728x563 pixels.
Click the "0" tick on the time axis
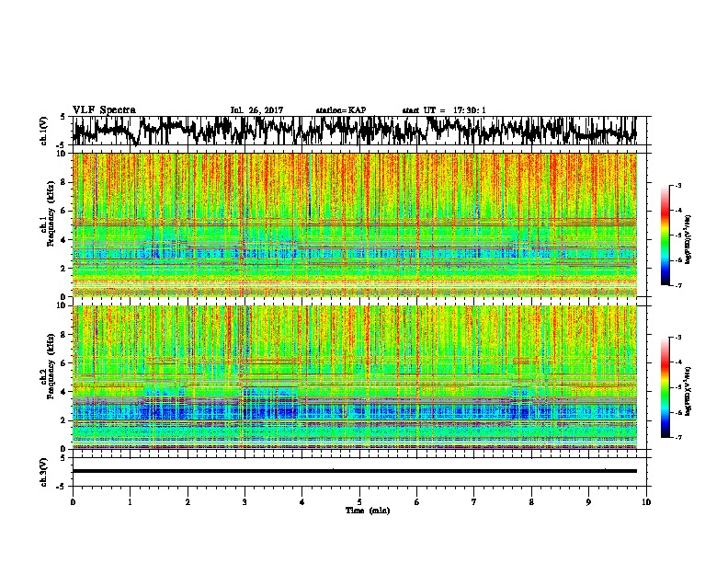click(x=73, y=502)
